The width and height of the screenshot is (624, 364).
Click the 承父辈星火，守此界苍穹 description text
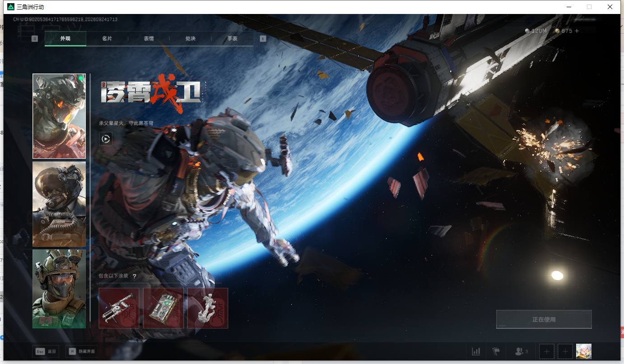click(126, 123)
